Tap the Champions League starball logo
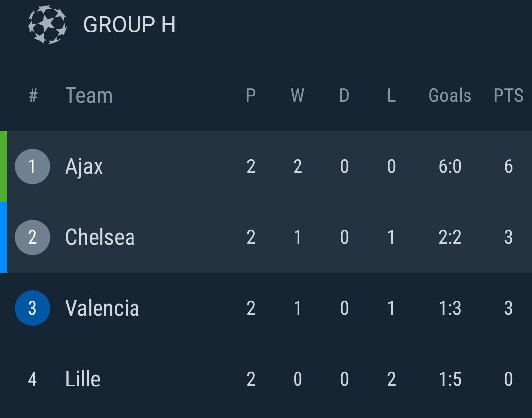Viewport: 532px width, 418px height. (x=47, y=25)
